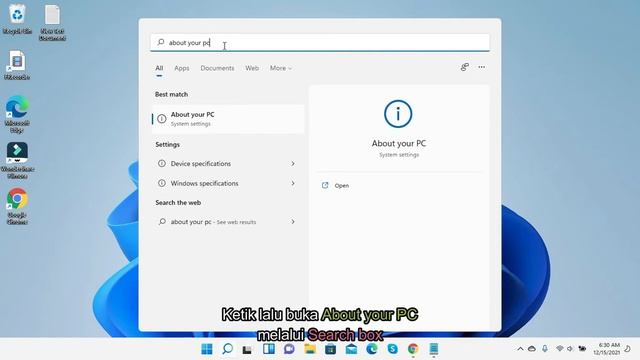Click the large About your PC info icon
The image size is (640, 360).
[x=398, y=114]
